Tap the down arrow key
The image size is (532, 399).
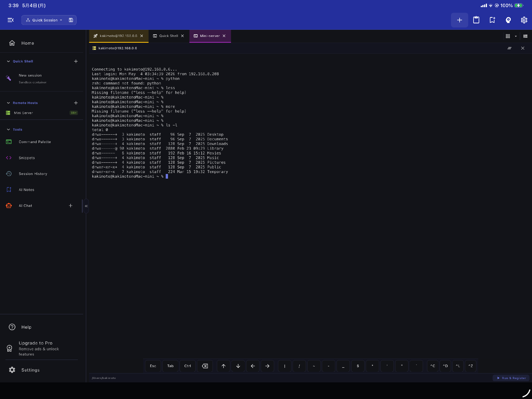pos(238,366)
